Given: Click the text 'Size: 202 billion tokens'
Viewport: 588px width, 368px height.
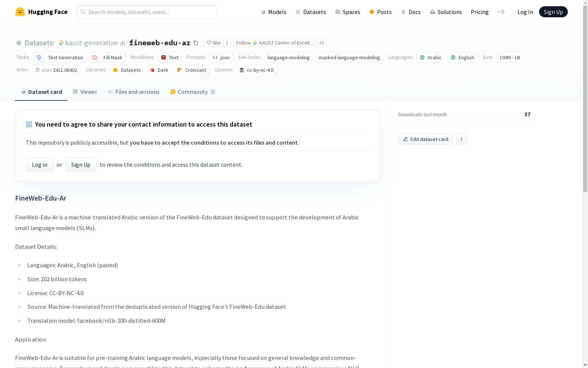Looking at the screenshot, I should tap(57, 279).
